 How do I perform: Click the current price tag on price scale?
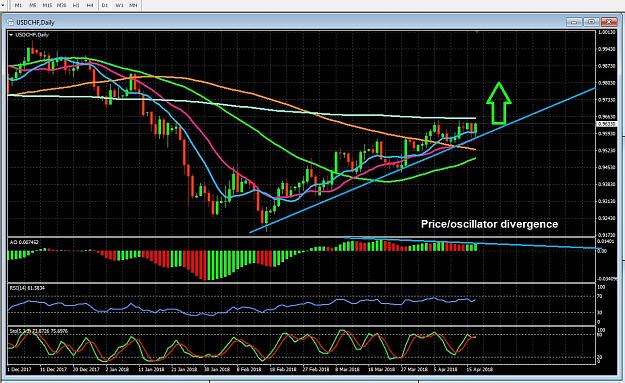607,124
